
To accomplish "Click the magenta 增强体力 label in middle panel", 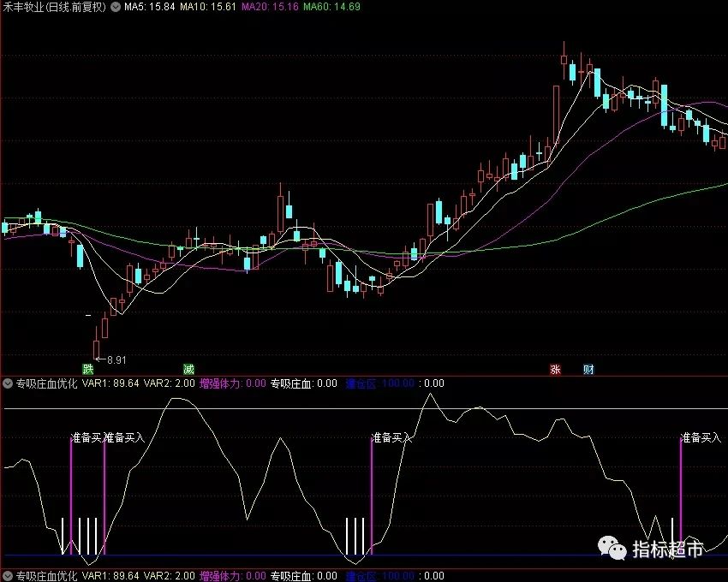I will [x=220, y=383].
